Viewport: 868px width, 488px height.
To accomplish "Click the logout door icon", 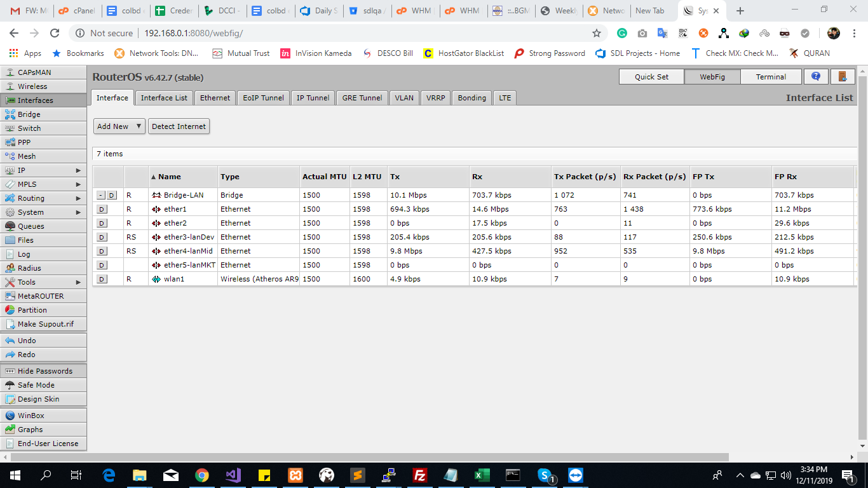I will [843, 77].
